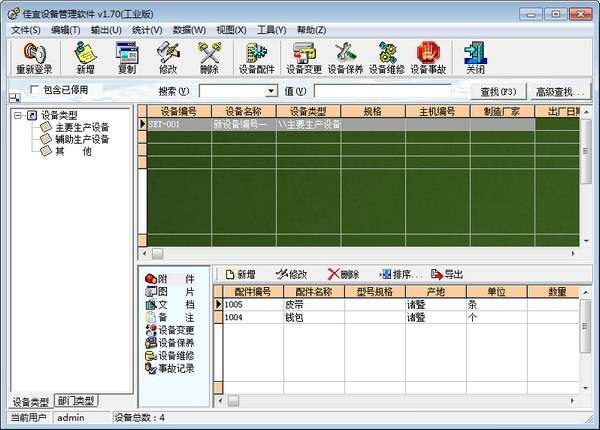Click the 修改 (edit) toolbar icon

click(168, 58)
